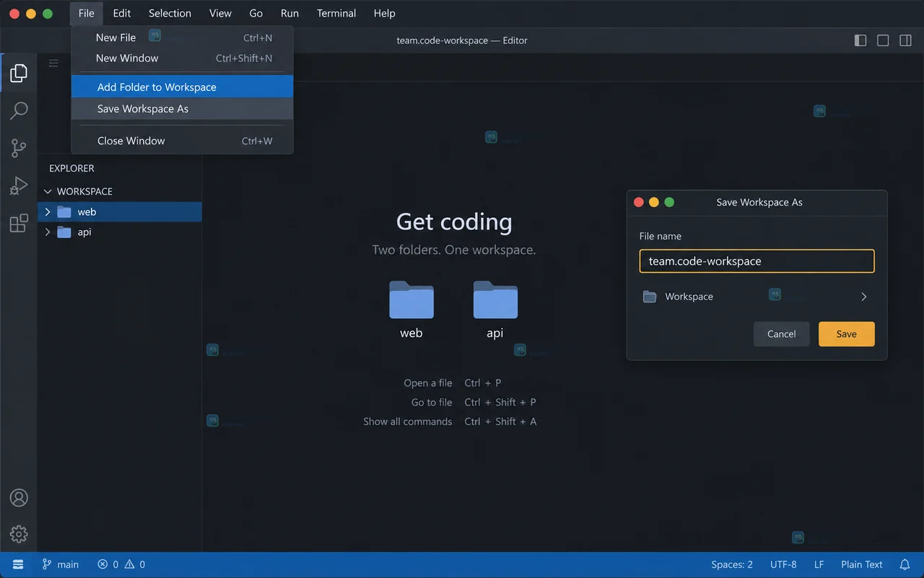Open the Terminal menu
Screen dimensions: 924x578
(x=336, y=13)
